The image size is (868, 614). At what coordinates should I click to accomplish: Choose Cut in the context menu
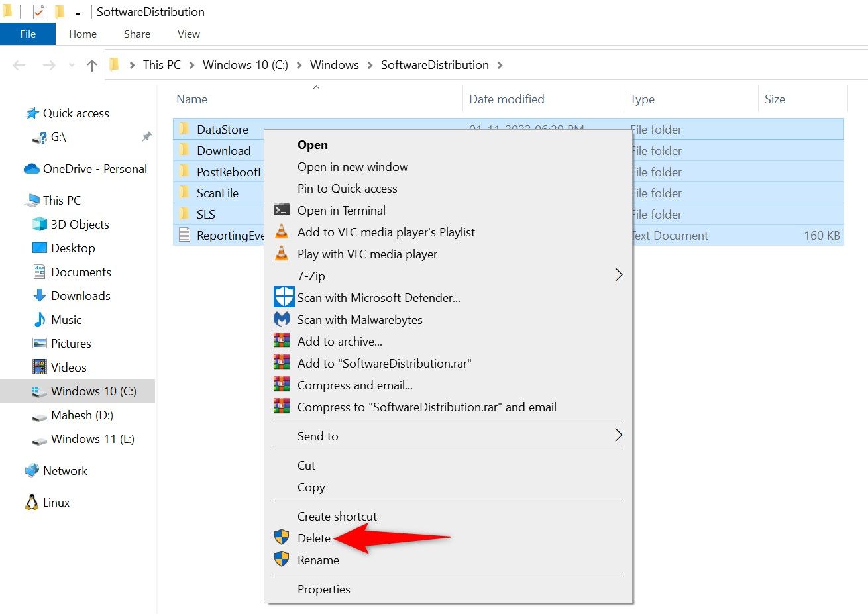(x=306, y=466)
